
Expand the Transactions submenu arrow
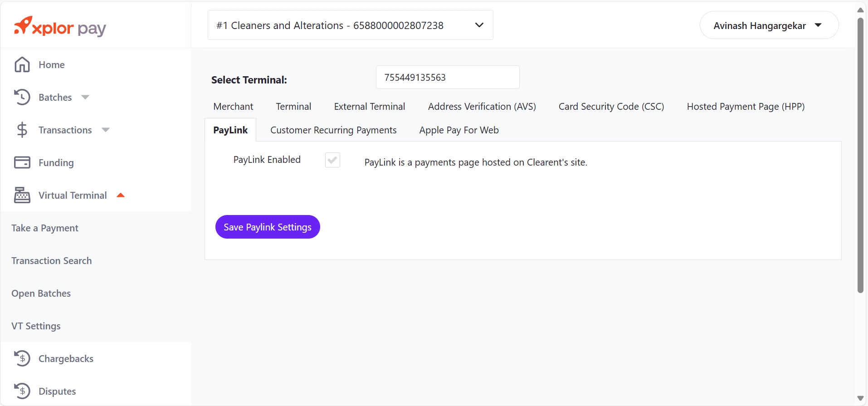(x=106, y=130)
